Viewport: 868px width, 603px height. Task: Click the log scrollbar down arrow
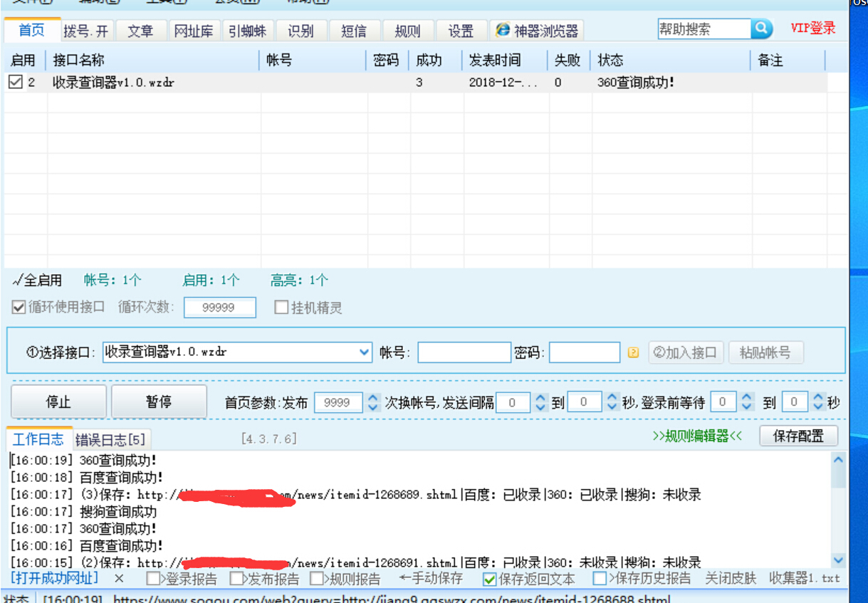pos(839,560)
